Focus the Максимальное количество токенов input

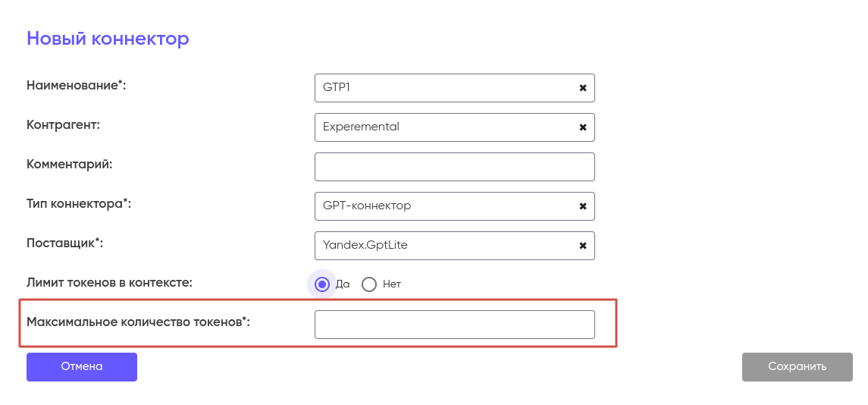[x=454, y=325]
